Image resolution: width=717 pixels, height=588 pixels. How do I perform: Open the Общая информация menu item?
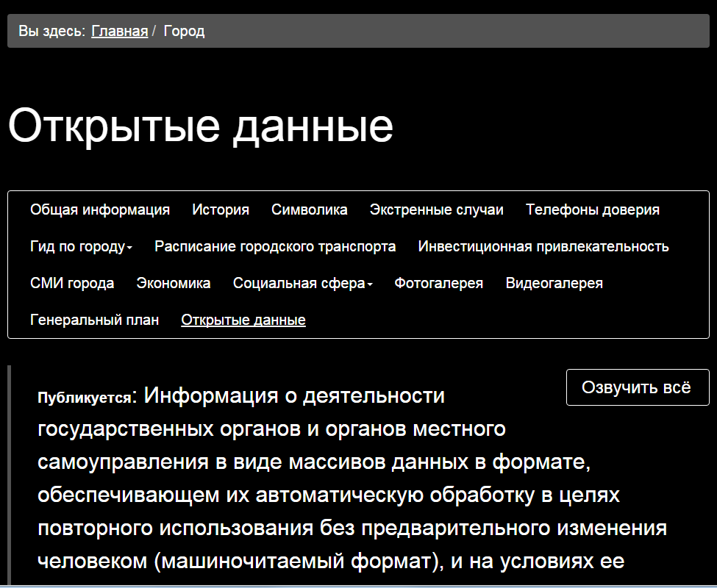pos(100,209)
